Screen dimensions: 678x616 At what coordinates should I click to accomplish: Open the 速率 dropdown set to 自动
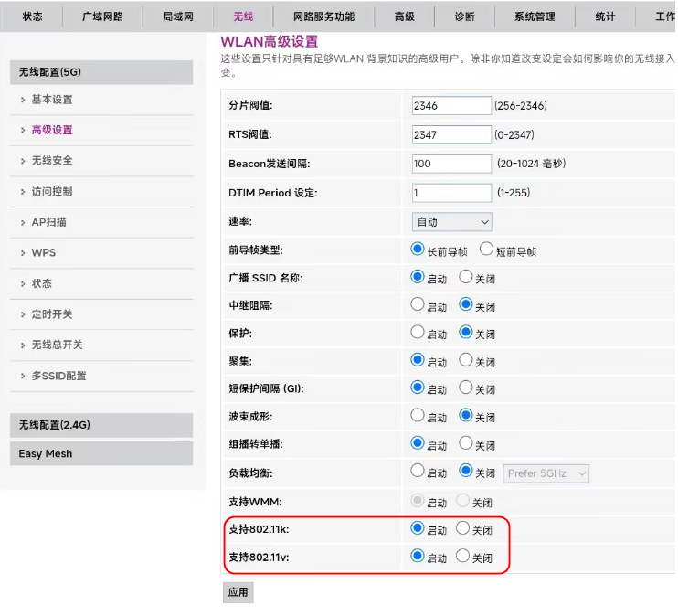coord(452,222)
